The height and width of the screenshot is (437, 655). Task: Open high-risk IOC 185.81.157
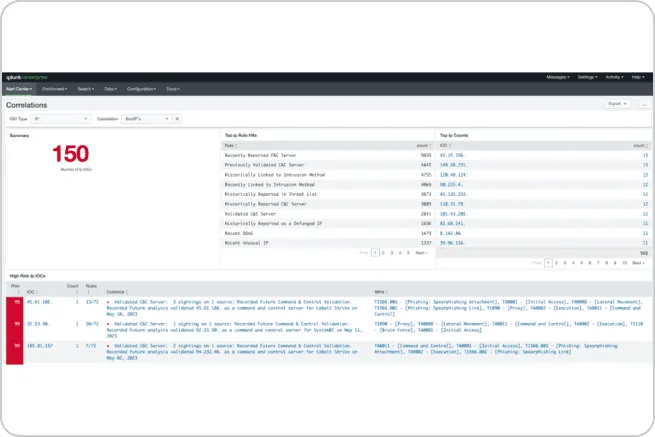point(40,346)
